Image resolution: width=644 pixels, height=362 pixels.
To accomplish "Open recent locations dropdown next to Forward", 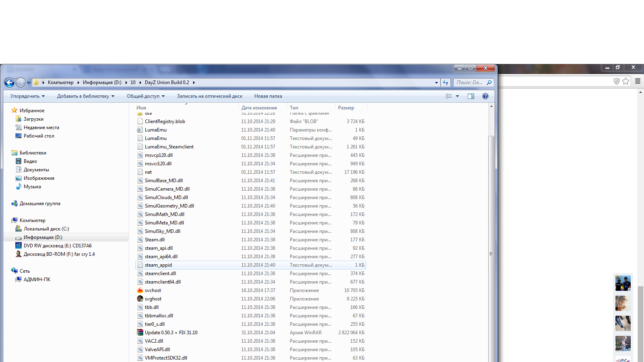I will pyautogui.click(x=29, y=83).
